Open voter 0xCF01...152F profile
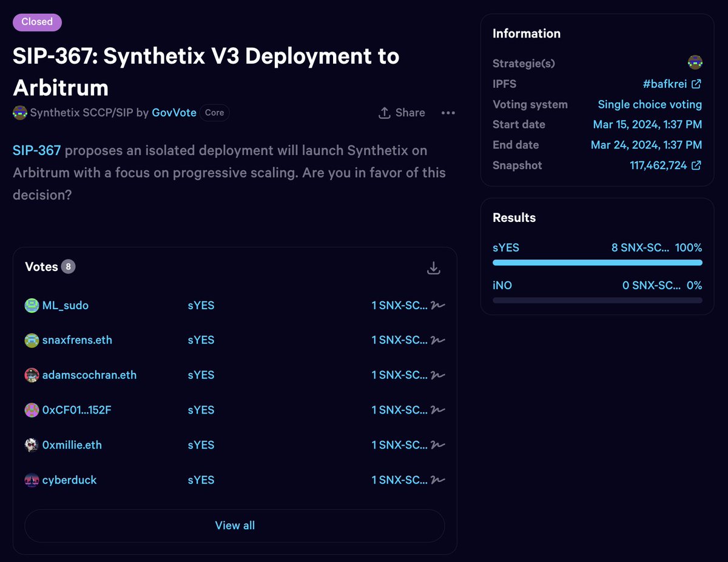 tap(76, 410)
